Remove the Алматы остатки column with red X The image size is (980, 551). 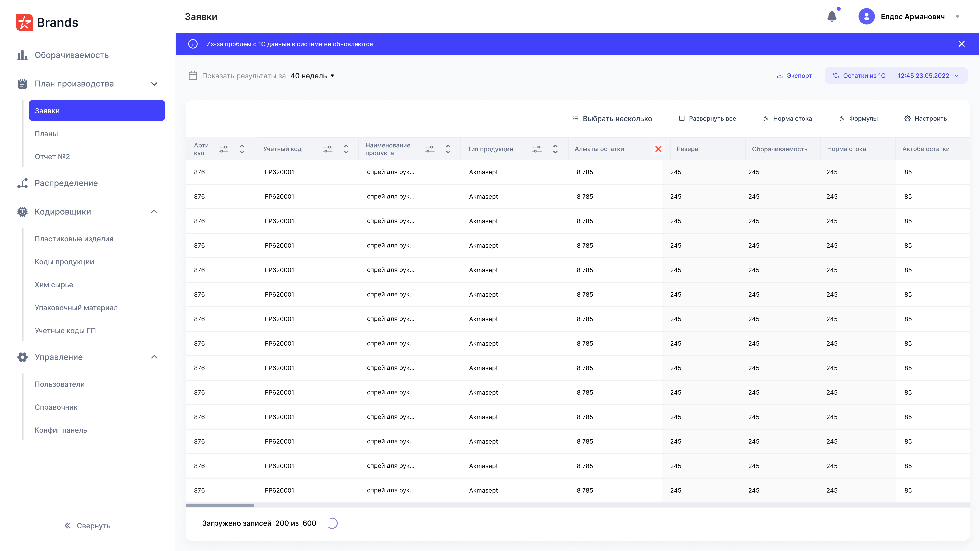[658, 149]
